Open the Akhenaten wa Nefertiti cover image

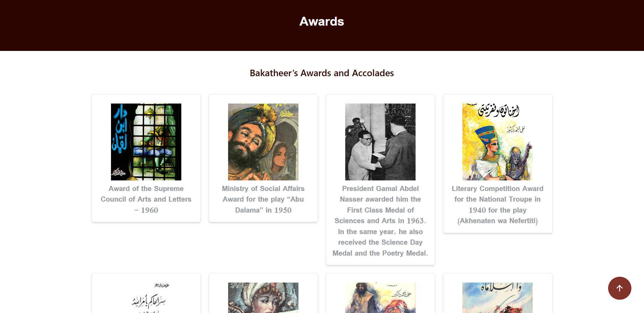point(498,142)
